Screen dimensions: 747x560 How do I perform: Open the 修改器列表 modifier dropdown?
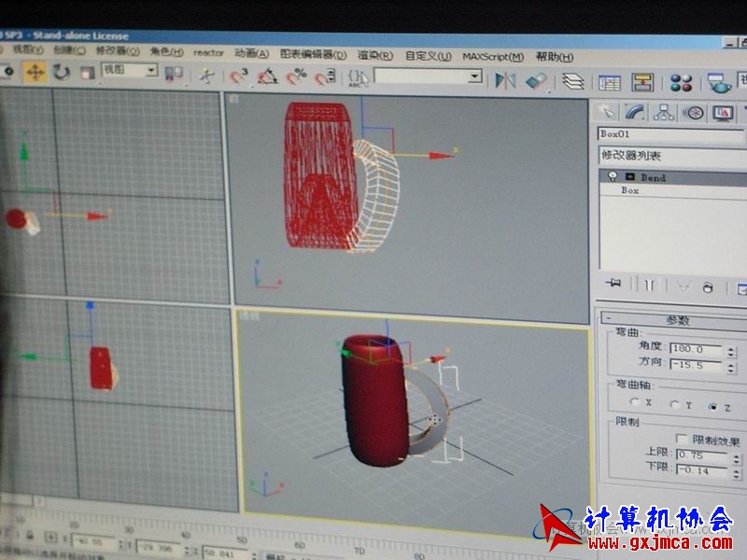coord(670,155)
